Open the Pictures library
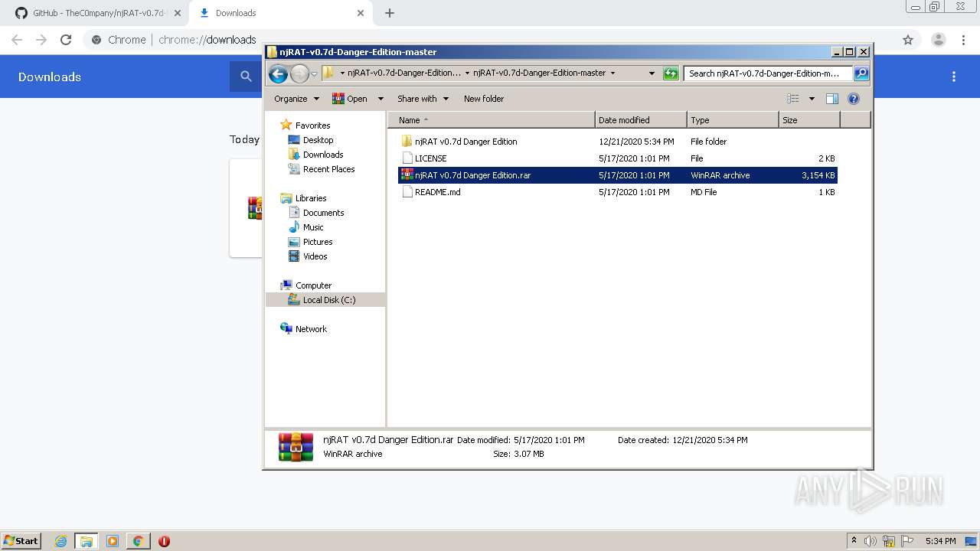 click(310, 242)
